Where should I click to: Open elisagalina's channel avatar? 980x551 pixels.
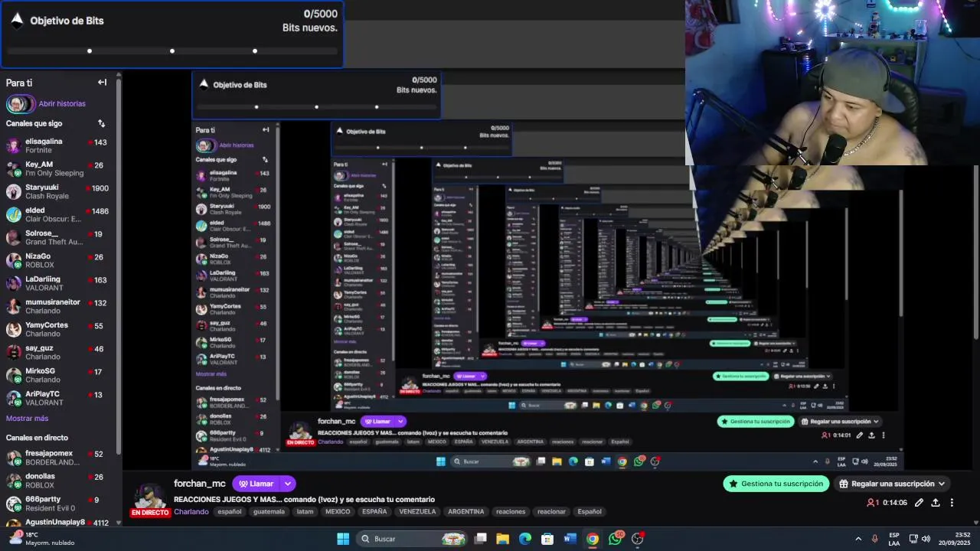pos(14,145)
